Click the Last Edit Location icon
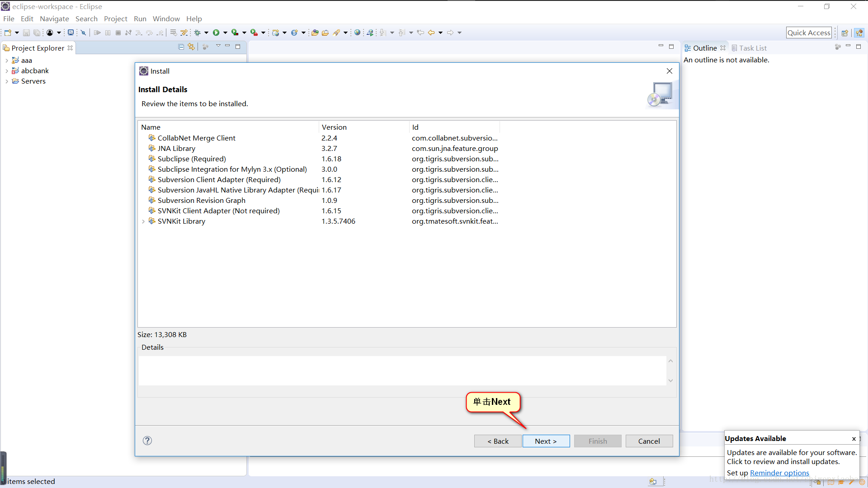Screen dimensions: 868x488 [420, 33]
